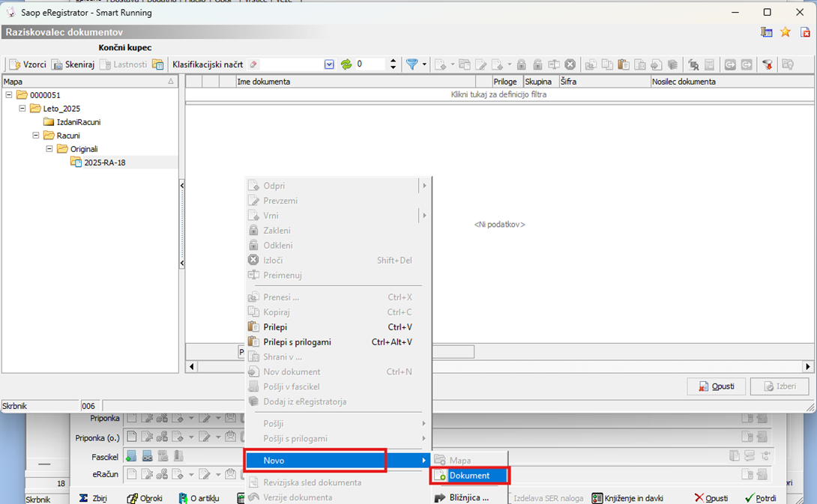Click Potrdi in the background window
Viewport: 817px width, 504px height.
(x=760, y=498)
